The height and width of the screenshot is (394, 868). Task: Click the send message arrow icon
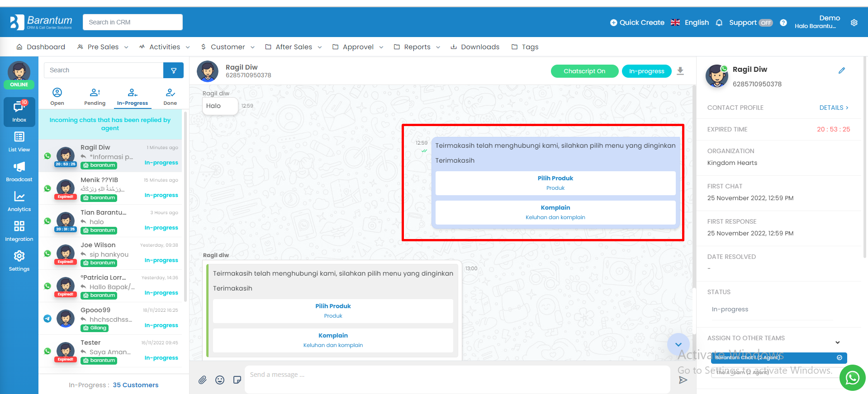point(683,380)
